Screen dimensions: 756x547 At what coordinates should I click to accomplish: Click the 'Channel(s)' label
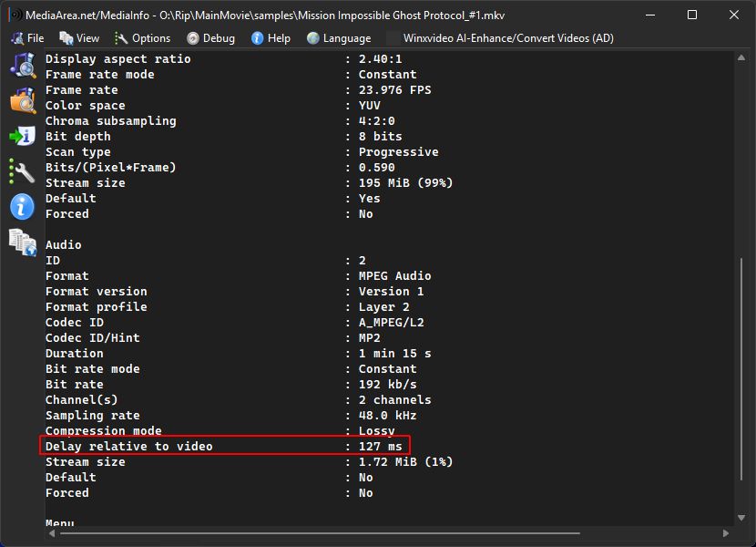point(81,399)
